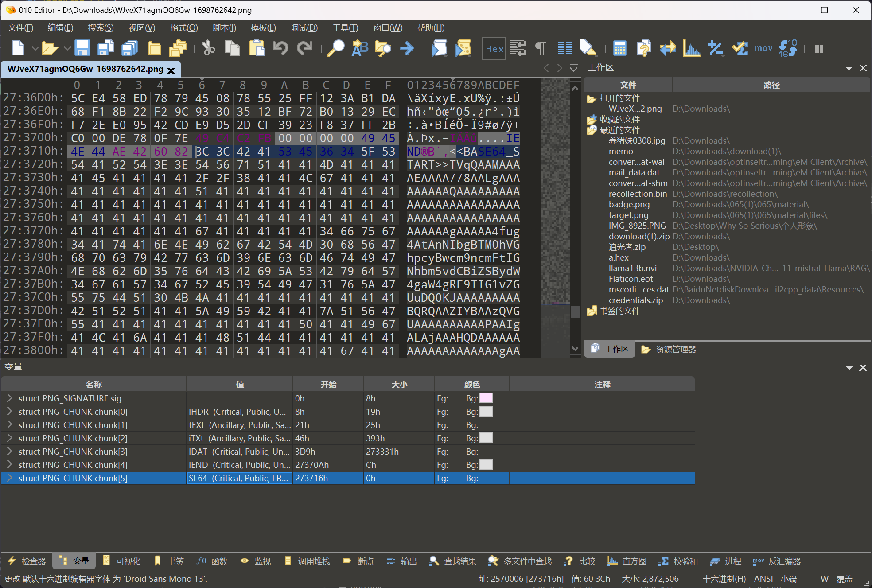Click the Checksum sigma icon

click(x=740, y=48)
